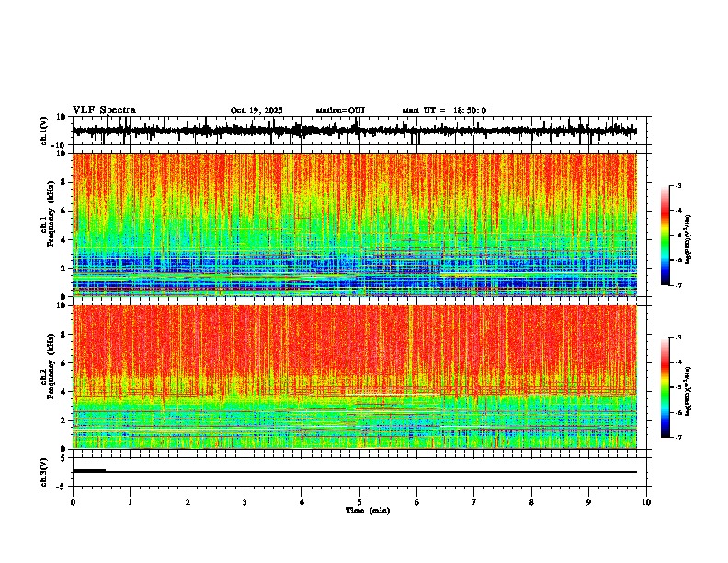Click the 'start UT = 18:50:0' text
The image size is (728, 563).
pyautogui.click(x=444, y=110)
